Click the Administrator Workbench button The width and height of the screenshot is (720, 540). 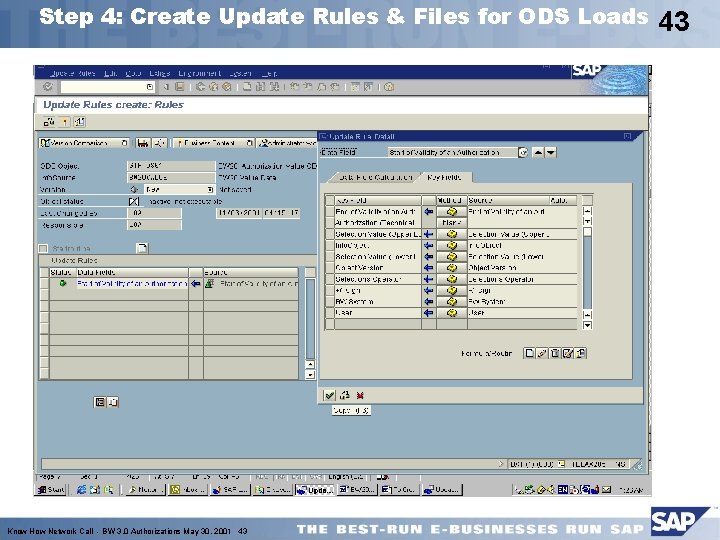(287, 143)
